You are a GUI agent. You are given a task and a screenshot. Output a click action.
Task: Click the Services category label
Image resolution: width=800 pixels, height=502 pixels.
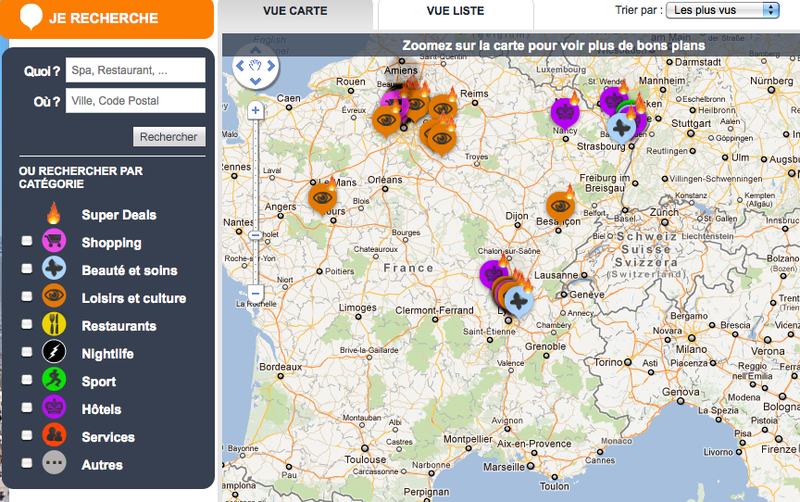107,437
